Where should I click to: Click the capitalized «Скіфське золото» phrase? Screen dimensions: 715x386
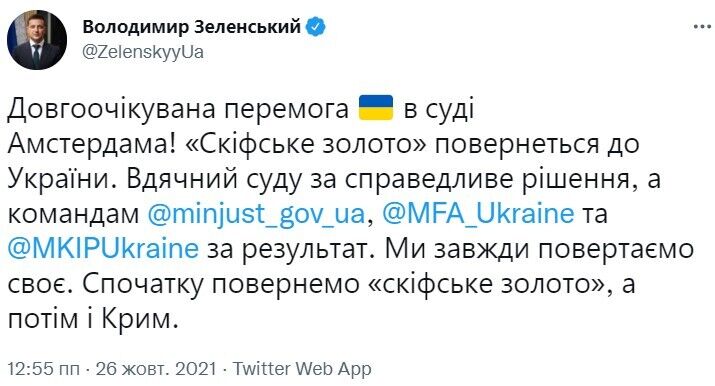click(306, 145)
